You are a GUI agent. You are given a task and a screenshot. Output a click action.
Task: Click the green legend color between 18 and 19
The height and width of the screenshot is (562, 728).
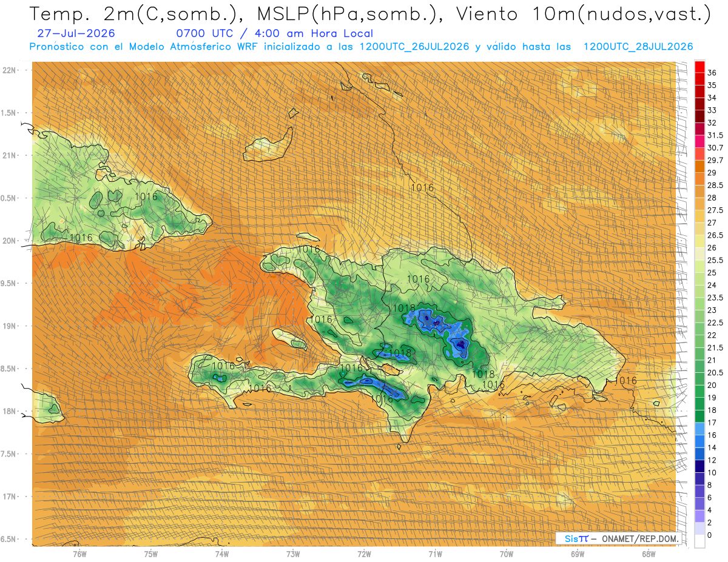(x=699, y=404)
